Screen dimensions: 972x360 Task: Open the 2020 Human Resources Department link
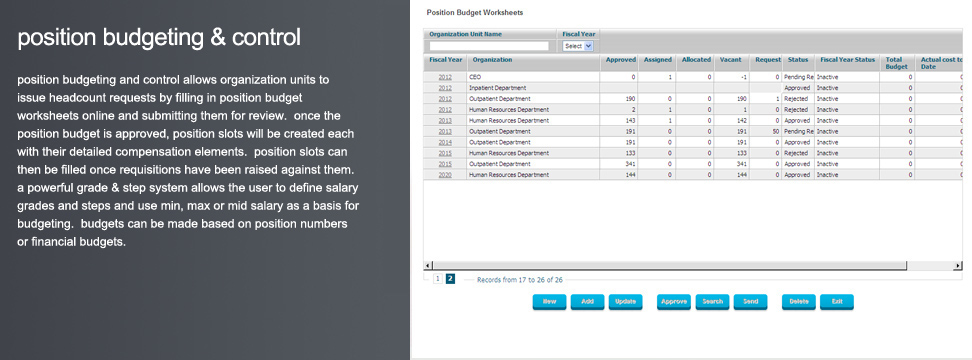pyautogui.click(x=445, y=175)
